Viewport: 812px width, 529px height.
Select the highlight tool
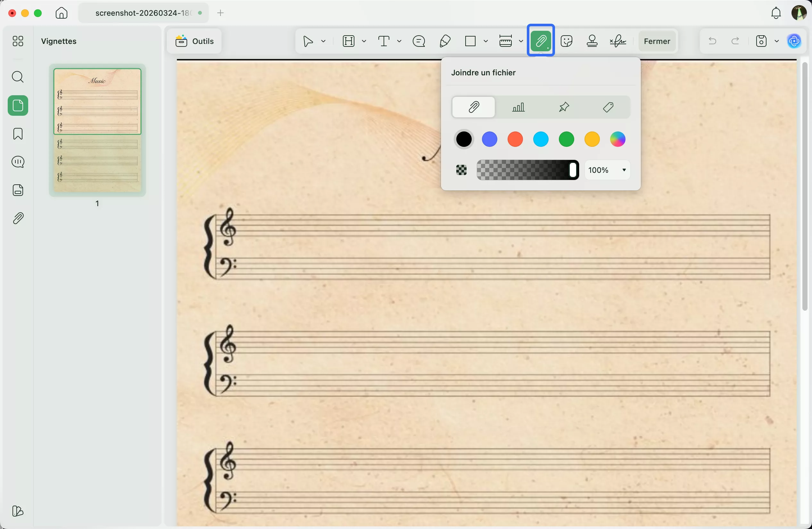point(349,41)
